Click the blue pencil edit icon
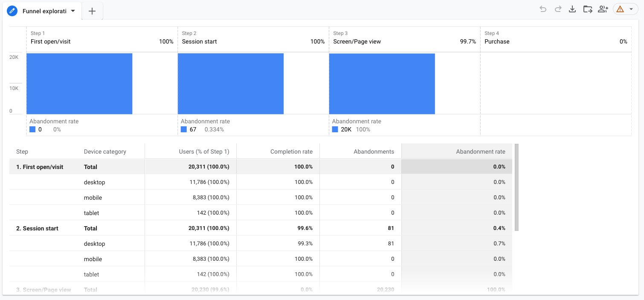644x300 pixels. pyautogui.click(x=12, y=11)
